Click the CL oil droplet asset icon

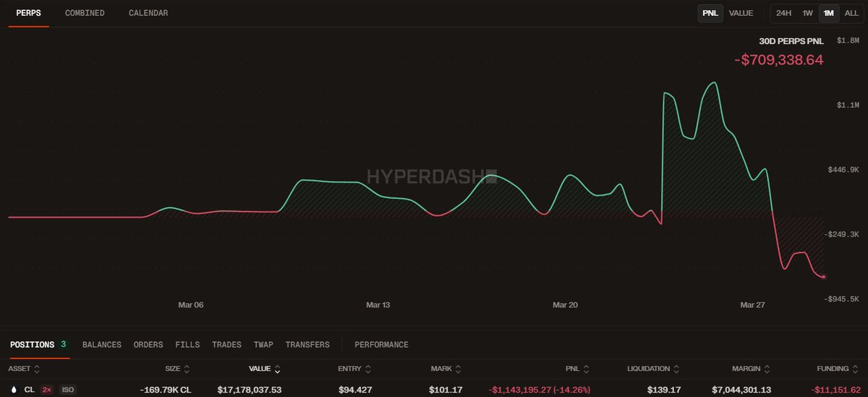point(13,390)
